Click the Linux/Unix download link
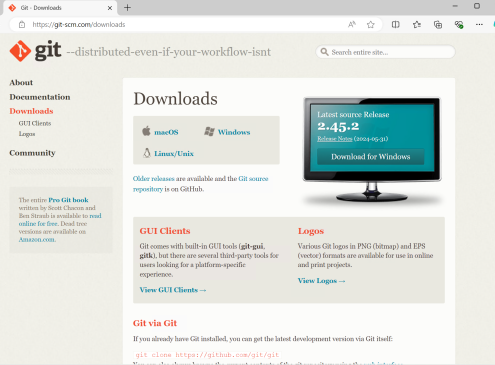Screen dimensions: 495x365 [174, 153]
